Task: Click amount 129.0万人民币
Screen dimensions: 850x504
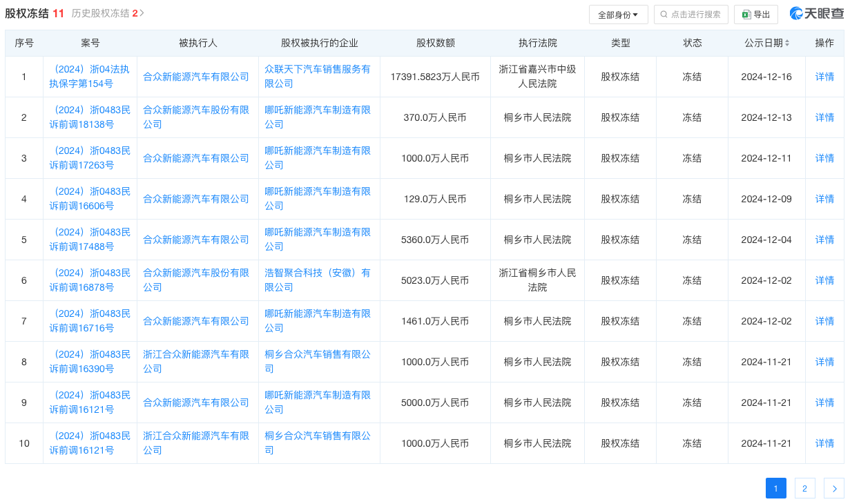Action: tap(435, 199)
